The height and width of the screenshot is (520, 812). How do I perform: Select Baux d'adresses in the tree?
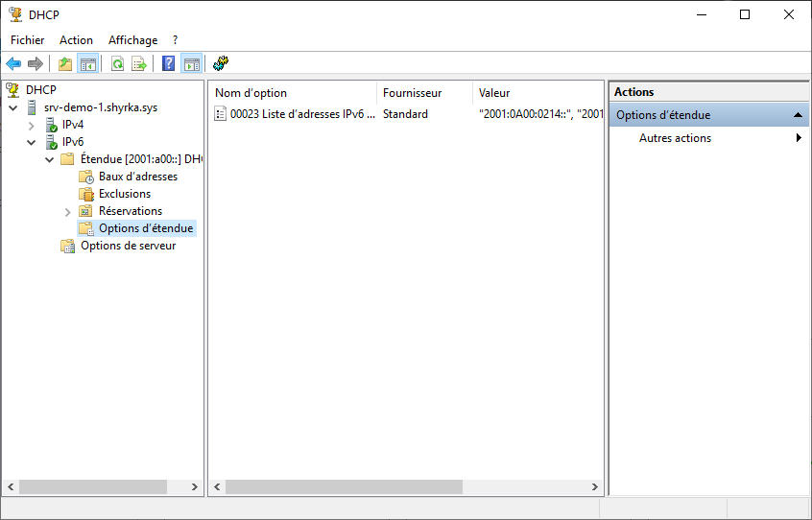[x=137, y=177]
